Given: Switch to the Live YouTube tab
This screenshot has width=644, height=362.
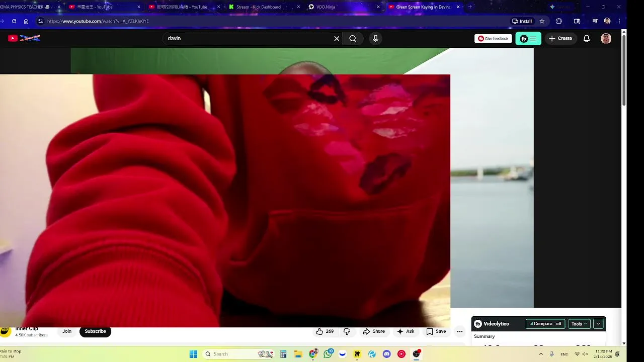Looking at the screenshot, I should pyautogui.click(x=184, y=7).
